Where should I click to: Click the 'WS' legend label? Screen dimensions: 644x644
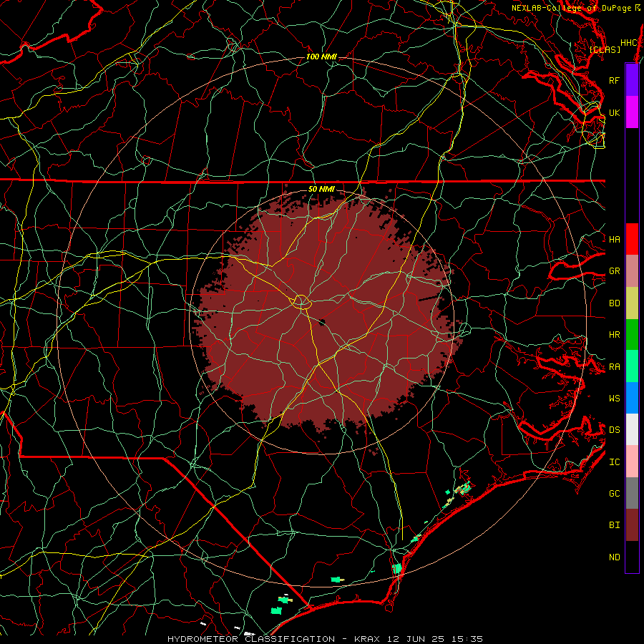pos(614,398)
